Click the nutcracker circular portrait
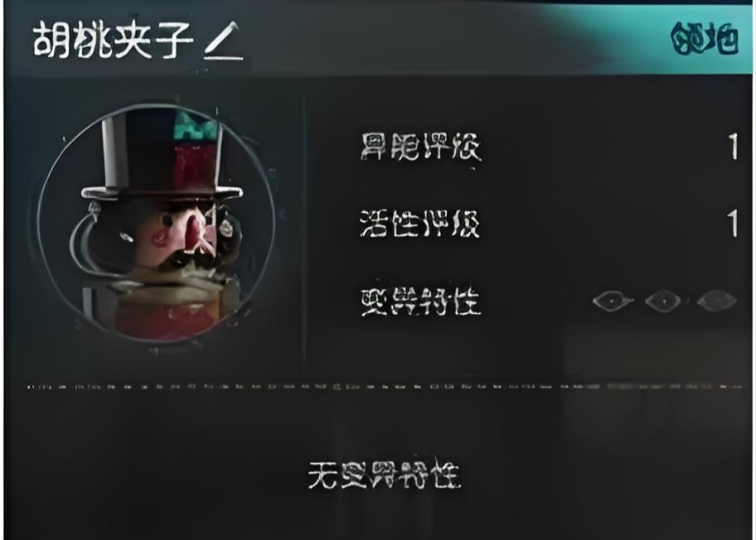756x540 pixels. click(157, 224)
